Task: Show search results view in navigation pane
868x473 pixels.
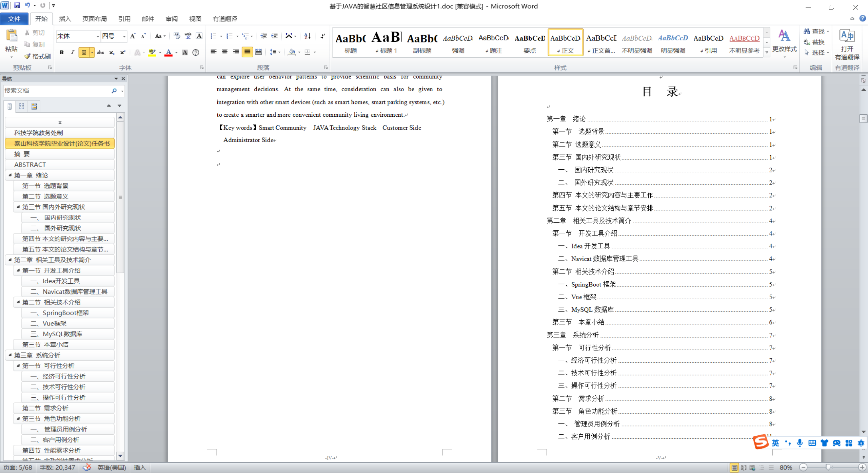Action: point(34,106)
